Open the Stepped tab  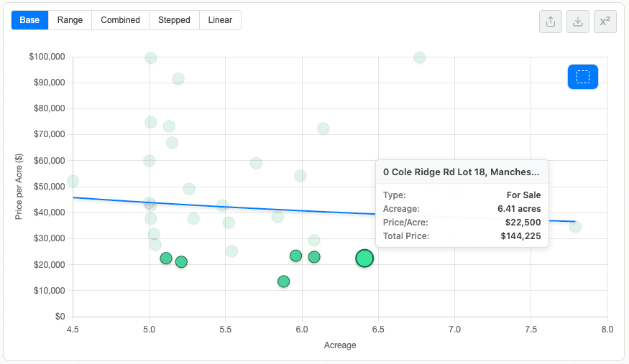[x=174, y=20]
